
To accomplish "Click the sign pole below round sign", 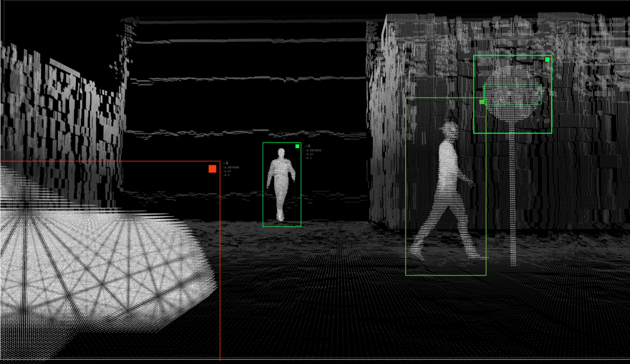I will pyautogui.click(x=513, y=197).
